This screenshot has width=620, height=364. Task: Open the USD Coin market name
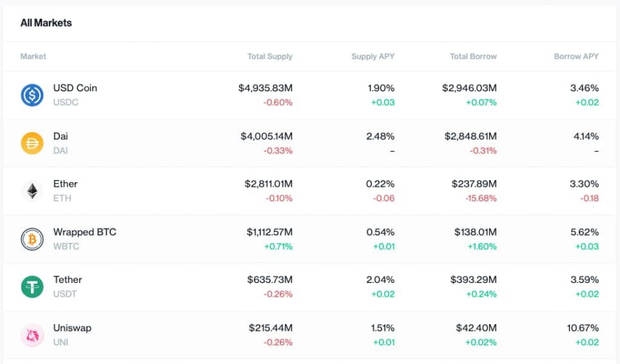pos(75,88)
